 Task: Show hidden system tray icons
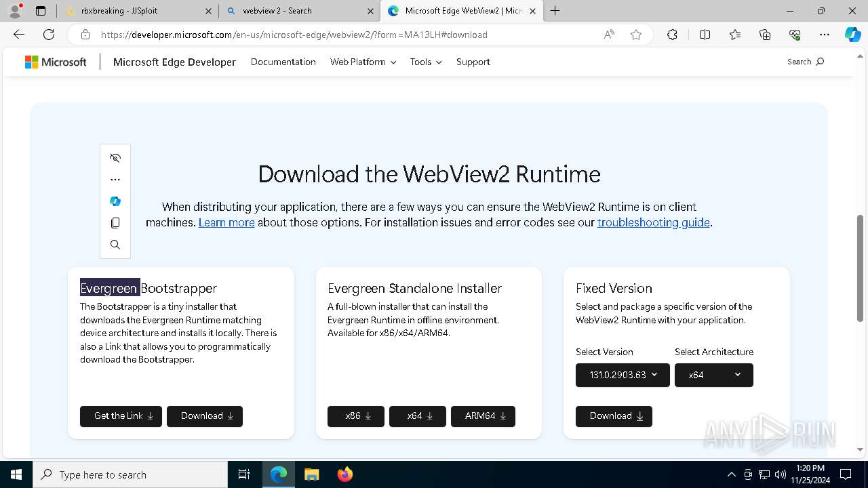coord(731,474)
